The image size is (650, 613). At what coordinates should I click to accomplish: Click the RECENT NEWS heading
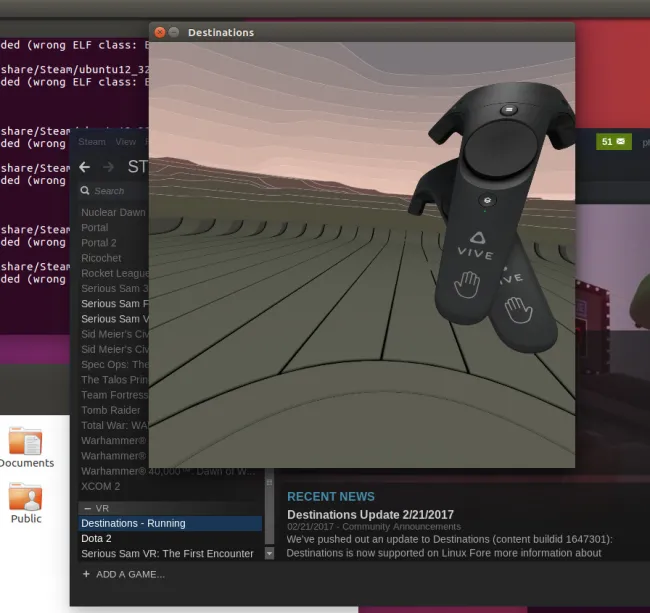point(331,497)
